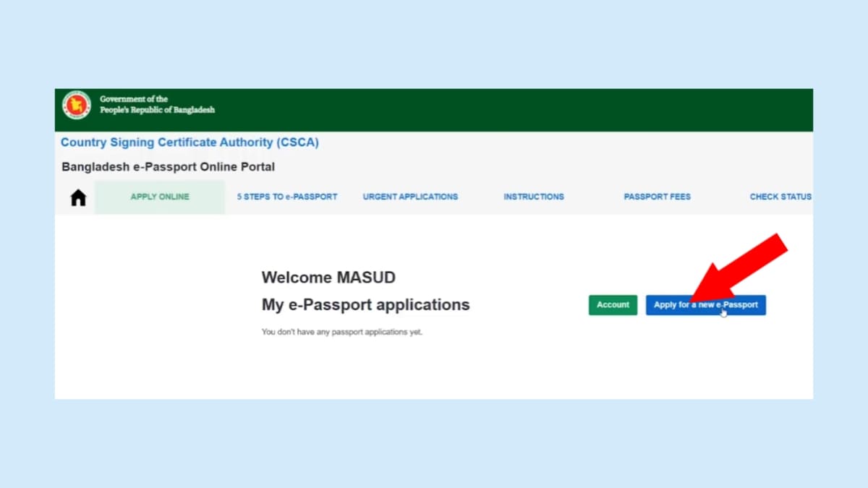The image size is (868, 488).
Task: Click the Bangladesh e-Passport Online Portal title
Action: coord(168,167)
